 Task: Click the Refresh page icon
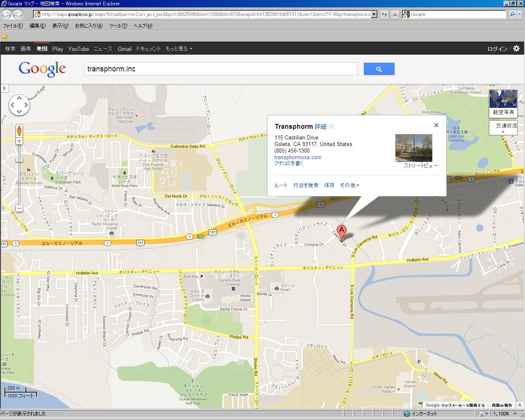tap(384, 14)
